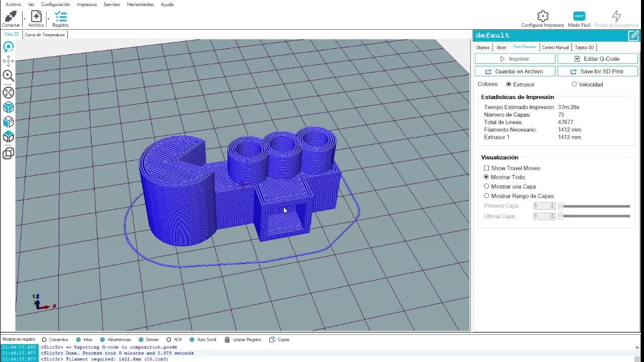The image size is (644, 362).
Task: Click the Última Capa spinner arrows
Action: point(552,216)
